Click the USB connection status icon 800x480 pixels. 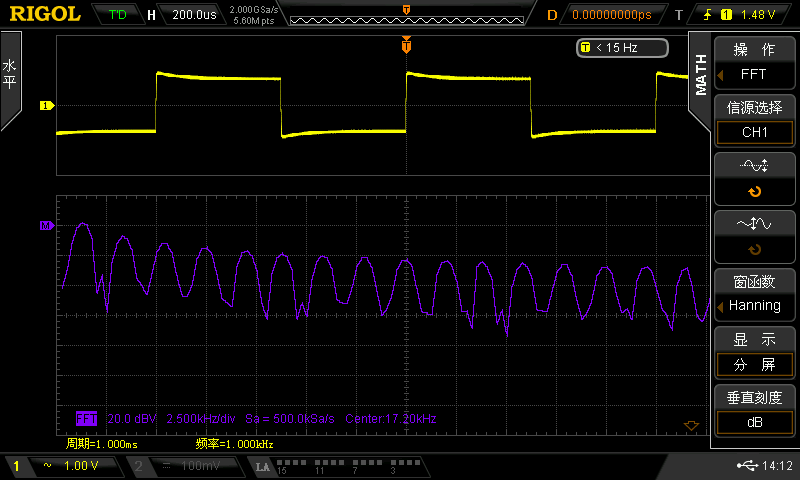pos(746,466)
